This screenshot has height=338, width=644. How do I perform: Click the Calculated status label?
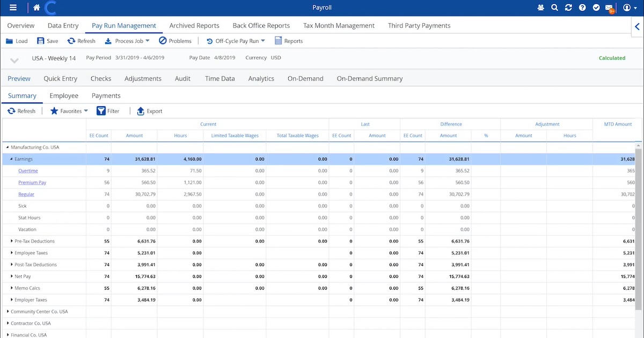pos(612,58)
